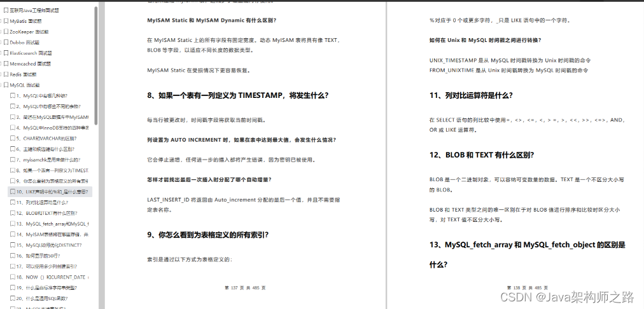The height and width of the screenshot is (309, 644).
Task: Click bookmark icon for 15、MySQL如何优化DISTINCT?
Action: (12, 245)
